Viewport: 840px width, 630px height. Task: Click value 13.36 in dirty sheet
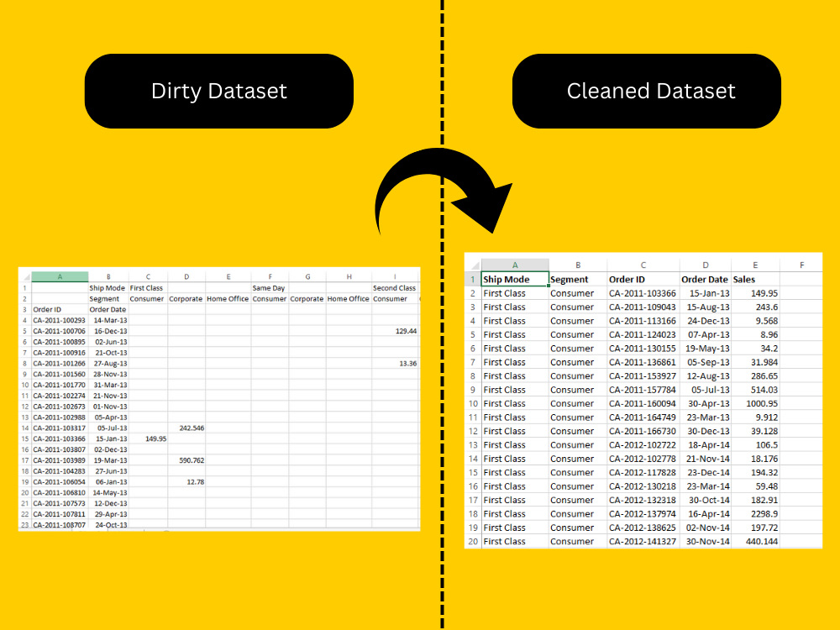tap(395, 363)
